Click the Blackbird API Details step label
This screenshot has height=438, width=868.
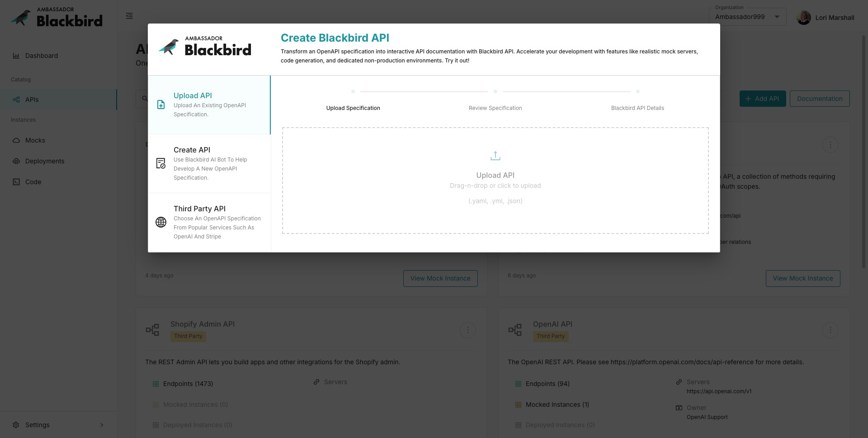click(x=637, y=108)
